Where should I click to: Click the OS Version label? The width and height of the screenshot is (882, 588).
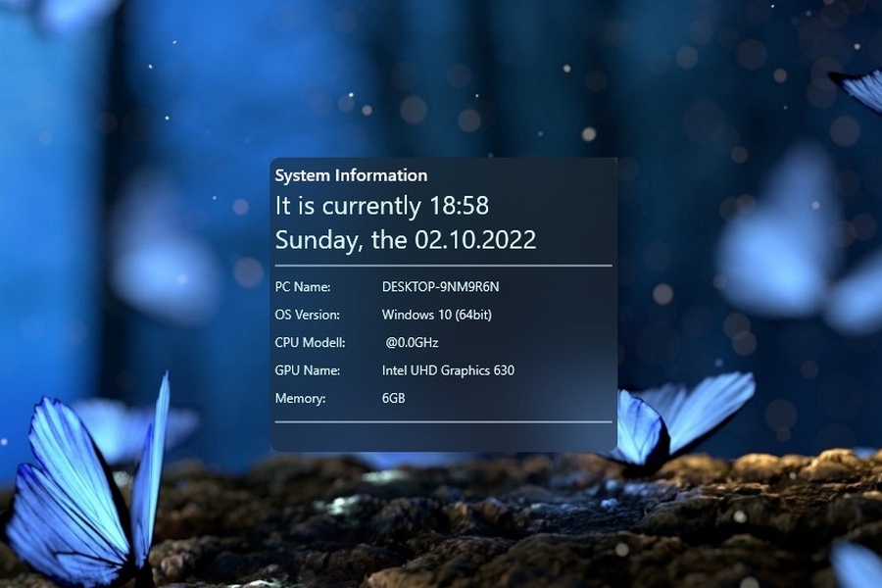coord(308,315)
